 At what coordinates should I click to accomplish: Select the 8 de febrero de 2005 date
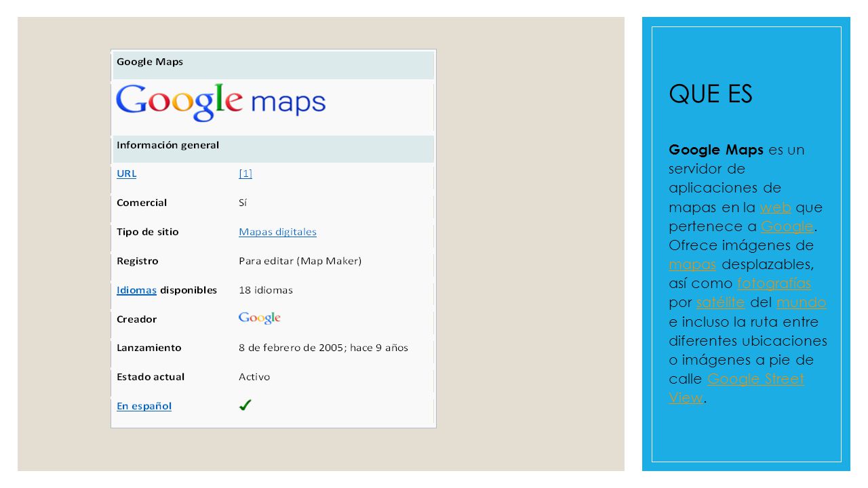click(x=291, y=348)
